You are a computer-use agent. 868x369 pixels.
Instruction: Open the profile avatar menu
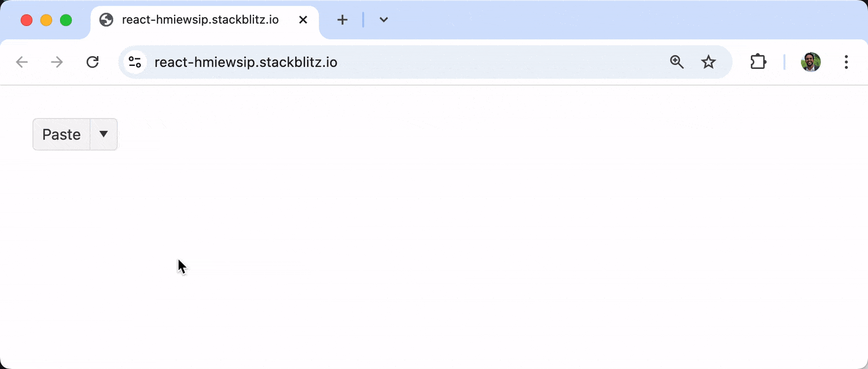(811, 62)
